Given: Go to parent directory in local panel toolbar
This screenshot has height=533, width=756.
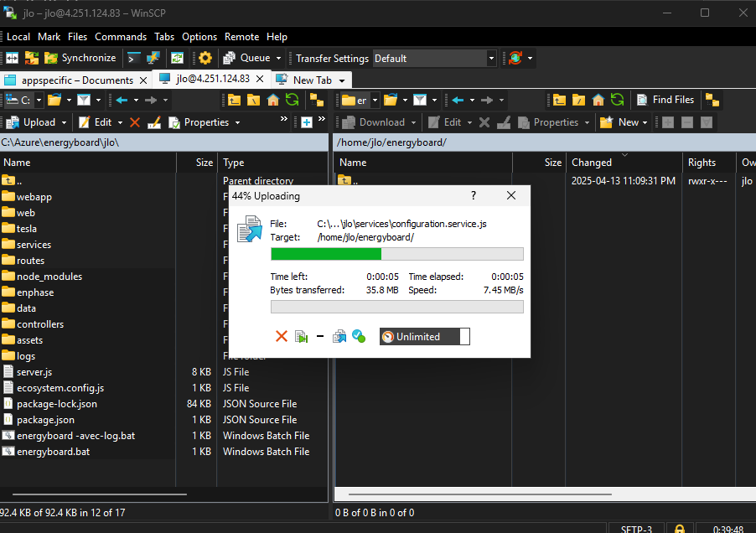Looking at the screenshot, I should tap(235, 100).
